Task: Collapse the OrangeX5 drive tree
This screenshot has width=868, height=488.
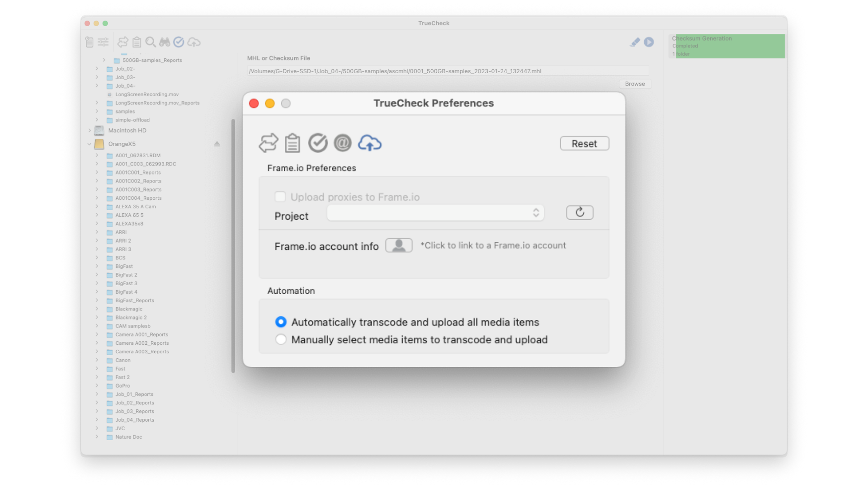Action: pyautogui.click(x=90, y=144)
